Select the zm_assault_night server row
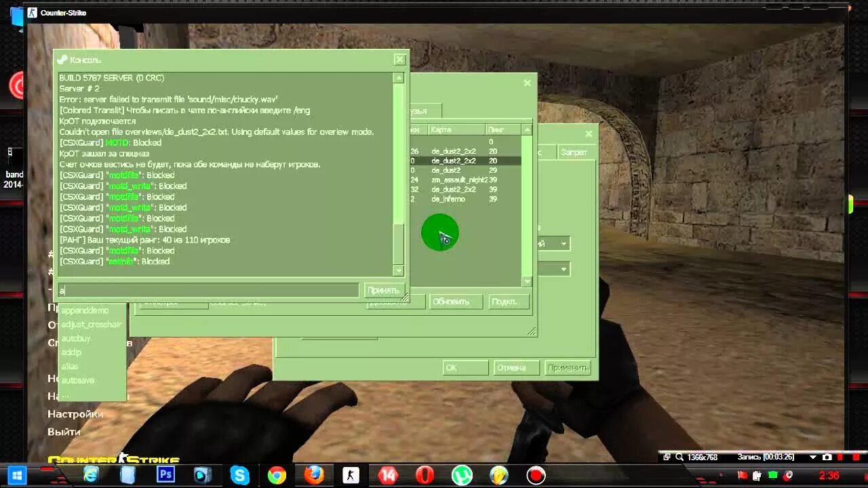This screenshot has width=868, height=488. click(x=465, y=180)
